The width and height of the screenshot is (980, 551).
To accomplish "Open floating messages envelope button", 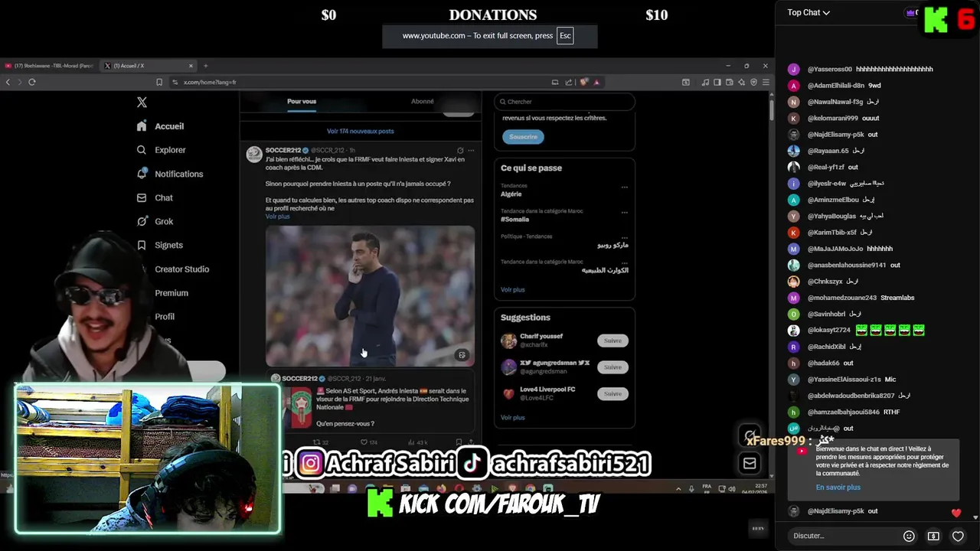I will [x=750, y=463].
